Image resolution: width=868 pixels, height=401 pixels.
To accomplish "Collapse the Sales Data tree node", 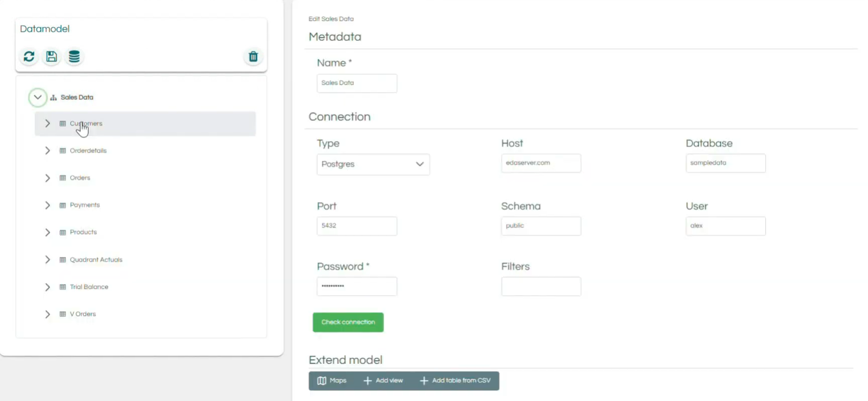I will click(38, 97).
